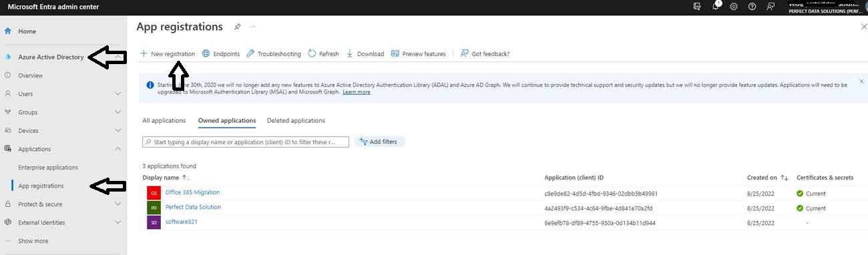
Task: Dismiss the ADAL information banner
Action: pyautogui.click(x=861, y=82)
